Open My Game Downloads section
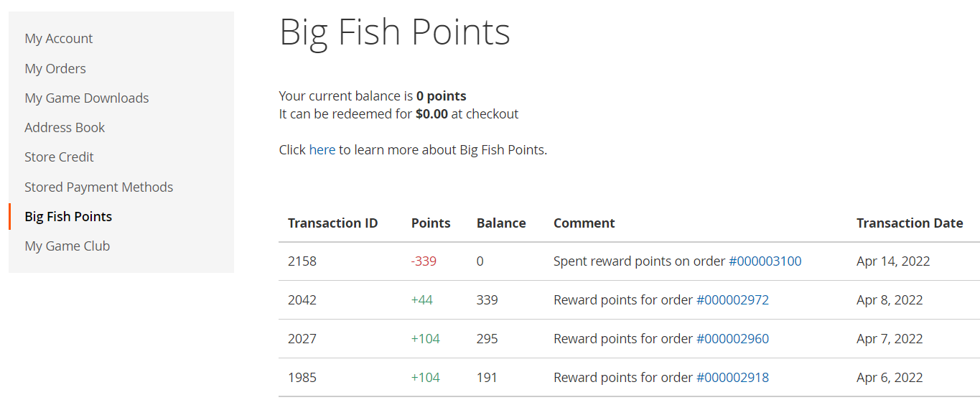The width and height of the screenshot is (980, 400). pyautogui.click(x=87, y=98)
